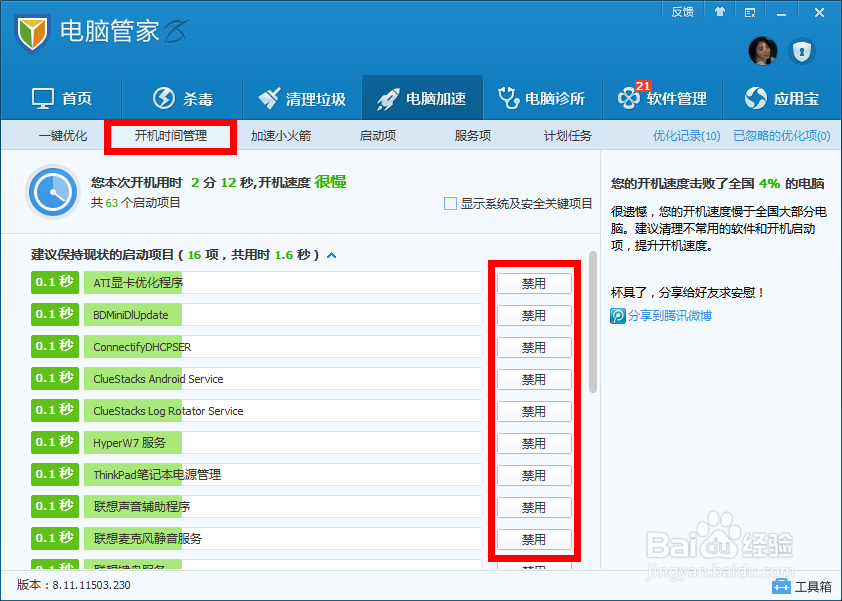The width and height of the screenshot is (842, 601).
Task: Disable ATI显卡优化程序 startup item
Action: [x=534, y=284]
